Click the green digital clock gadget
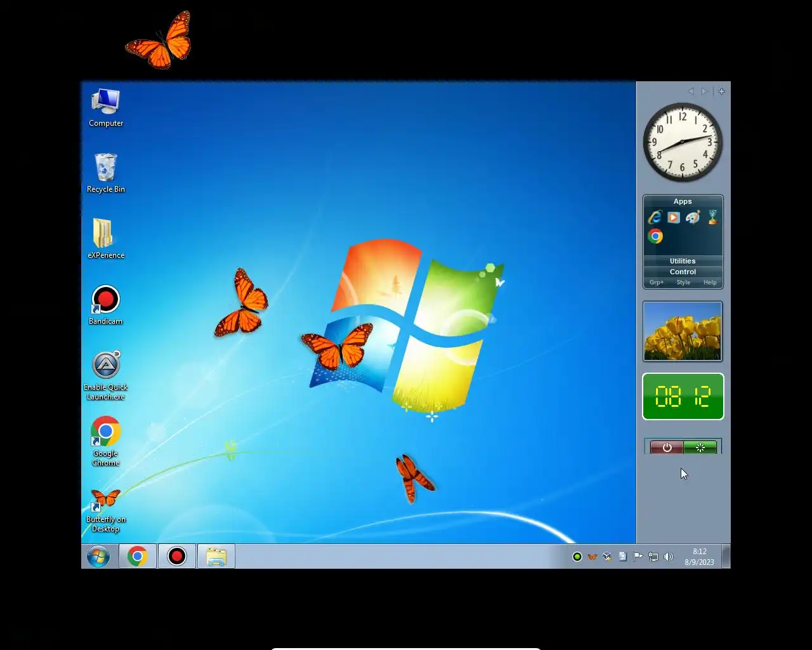This screenshot has height=650, width=812. pos(683,397)
